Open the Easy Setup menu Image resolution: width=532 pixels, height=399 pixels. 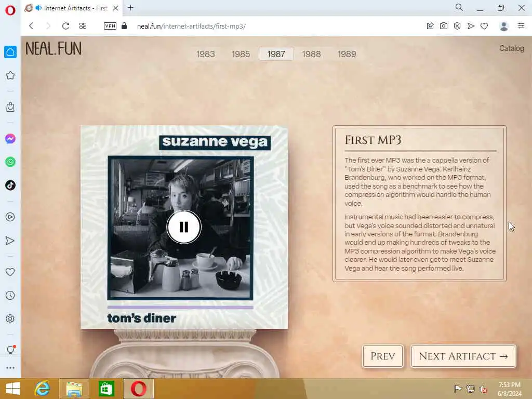point(521,26)
